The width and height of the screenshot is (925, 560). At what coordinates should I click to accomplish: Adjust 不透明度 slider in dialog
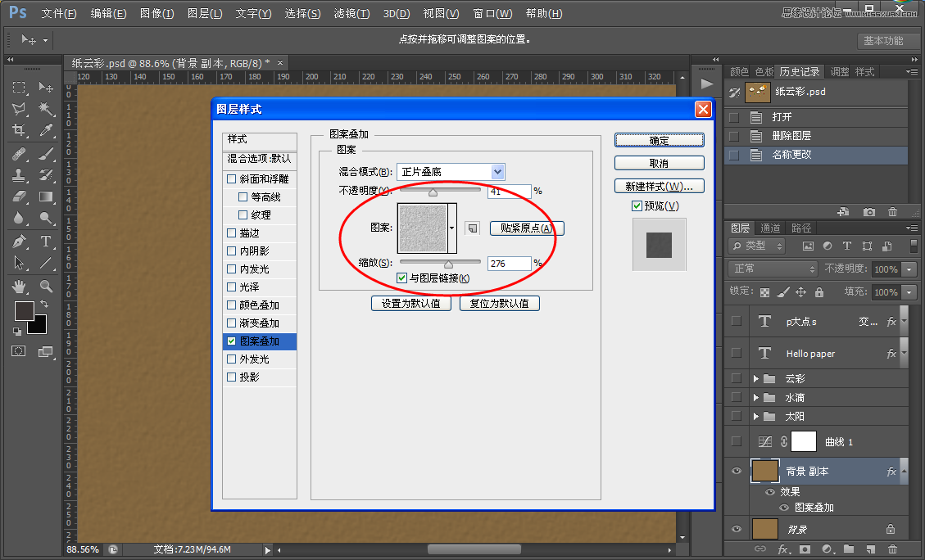(x=433, y=192)
